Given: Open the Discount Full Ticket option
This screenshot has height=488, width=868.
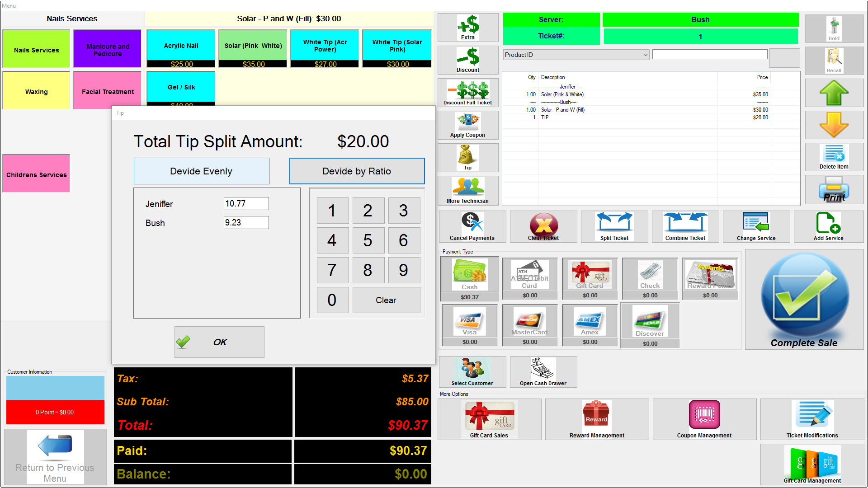Looking at the screenshot, I should coord(468,92).
